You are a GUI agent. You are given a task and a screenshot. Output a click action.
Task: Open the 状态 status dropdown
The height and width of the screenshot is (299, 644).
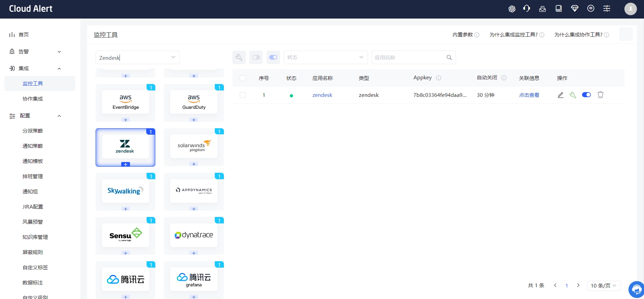326,57
